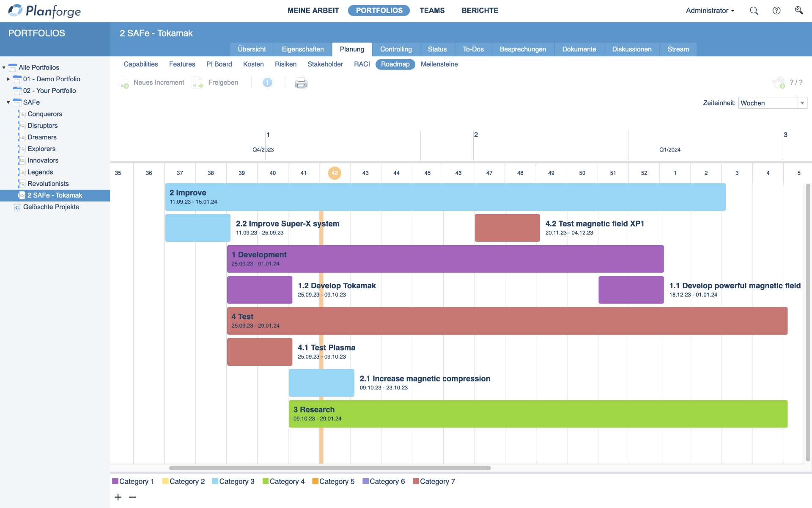Click the help icon in the top navigation

(x=777, y=11)
